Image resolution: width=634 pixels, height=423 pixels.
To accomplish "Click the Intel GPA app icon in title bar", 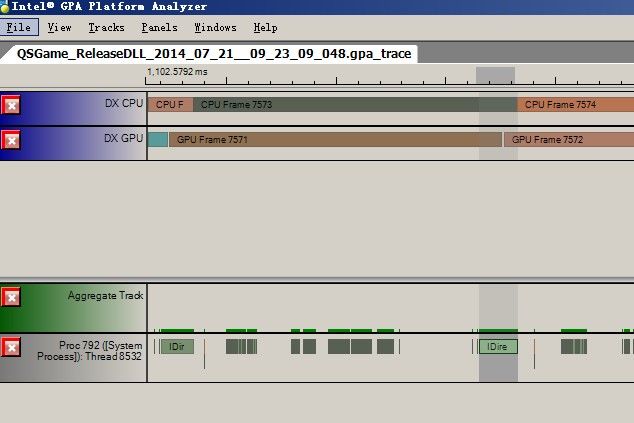I will 4,6.
